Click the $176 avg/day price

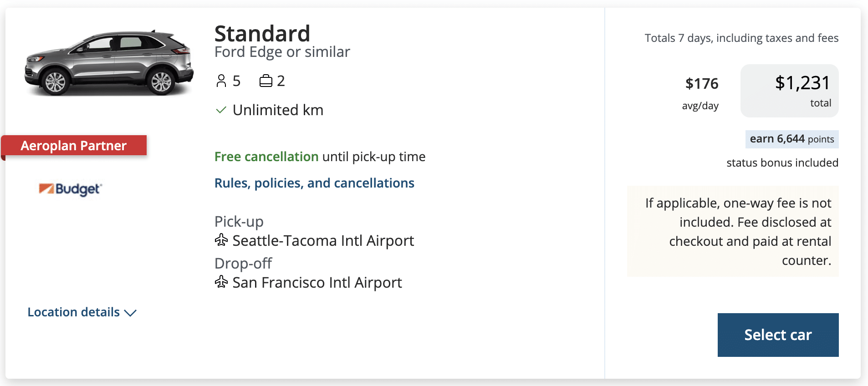click(701, 84)
